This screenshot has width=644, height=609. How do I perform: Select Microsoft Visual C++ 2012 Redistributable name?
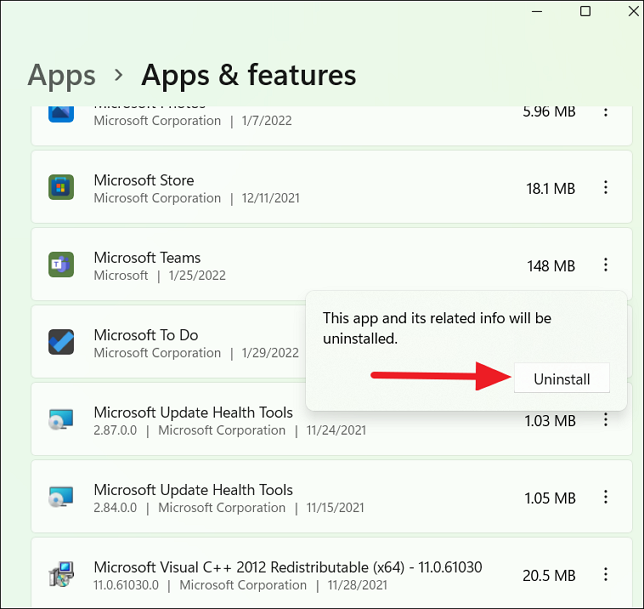point(288,567)
